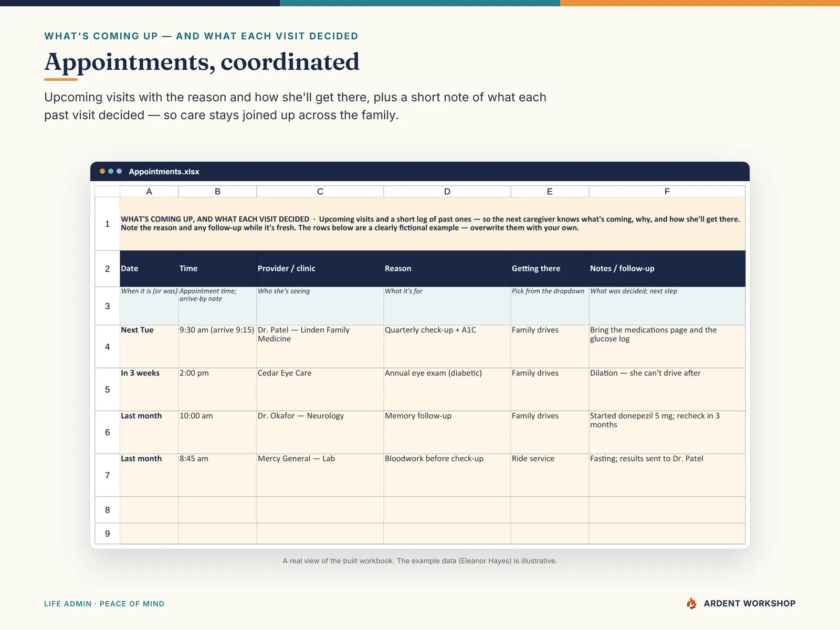The height and width of the screenshot is (630, 840).
Task: Select the '8:45 am' time cell
Action: coord(217,475)
